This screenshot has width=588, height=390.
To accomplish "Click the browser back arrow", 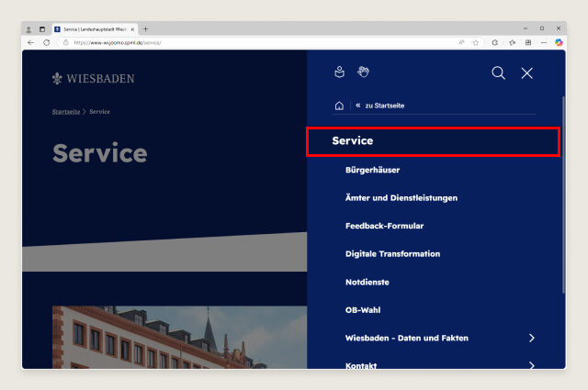I will tap(30, 43).
